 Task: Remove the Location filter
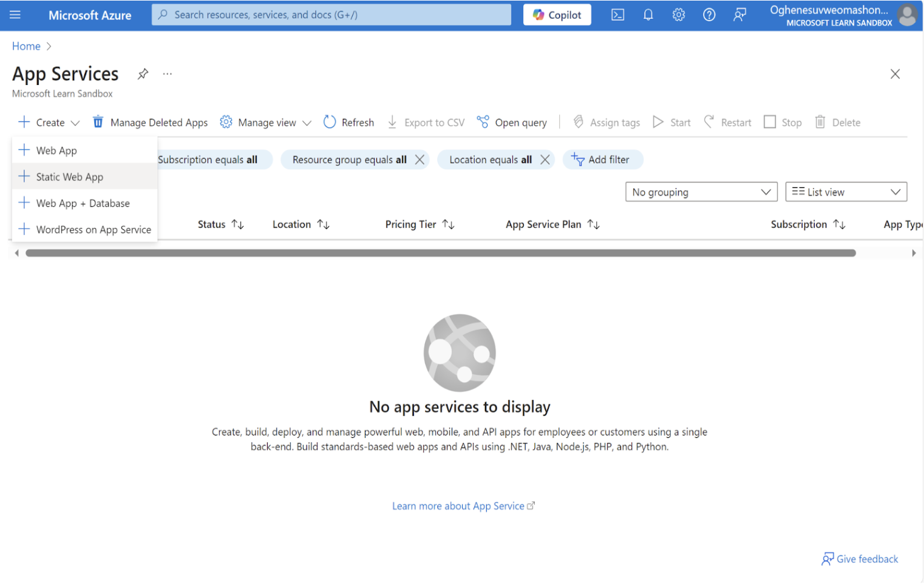coord(545,160)
